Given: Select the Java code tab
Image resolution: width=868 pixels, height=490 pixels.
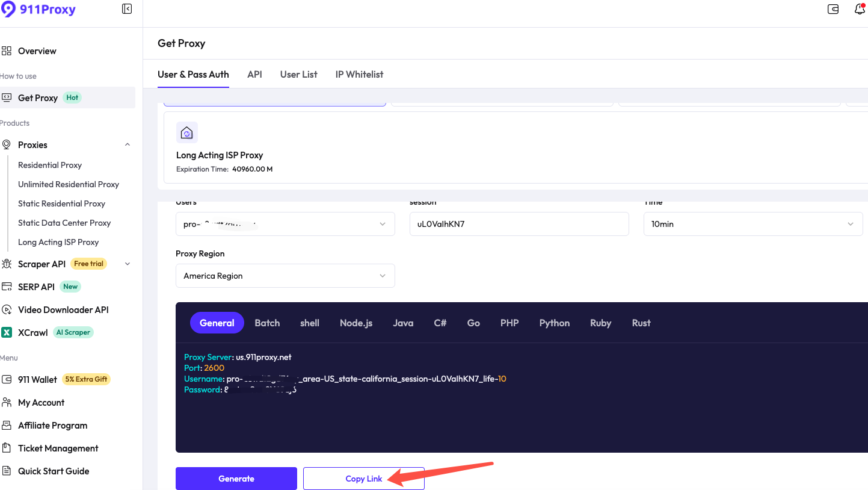Looking at the screenshot, I should [403, 323].
